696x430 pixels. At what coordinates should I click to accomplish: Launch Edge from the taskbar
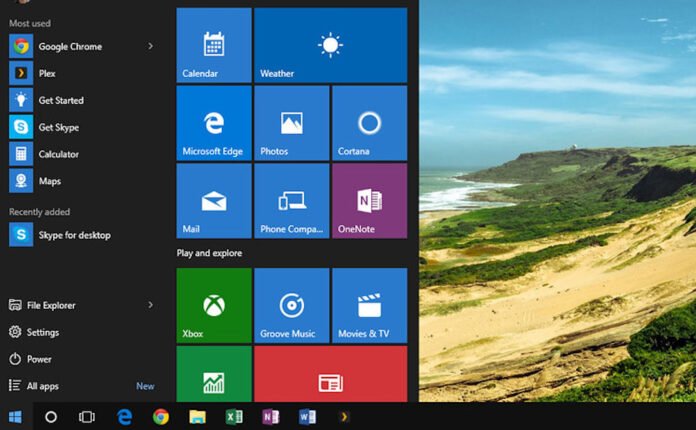coord(124,417)
